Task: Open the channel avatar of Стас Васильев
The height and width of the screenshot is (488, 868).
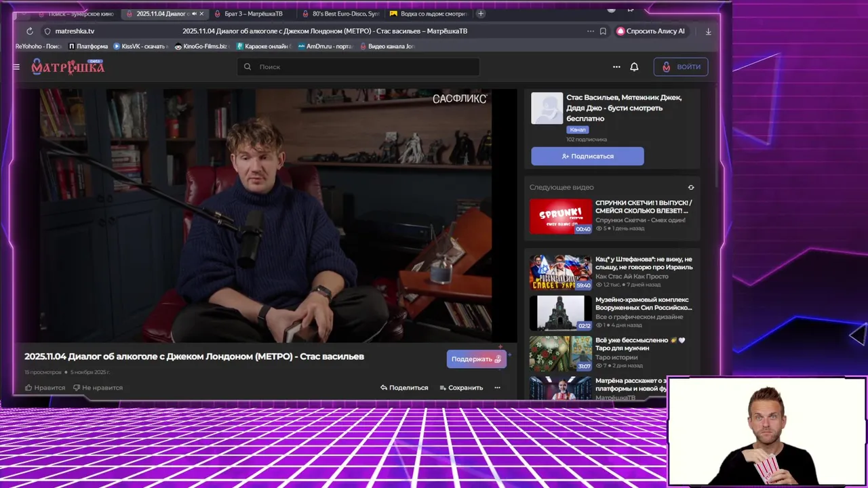Action: [547, 108]
